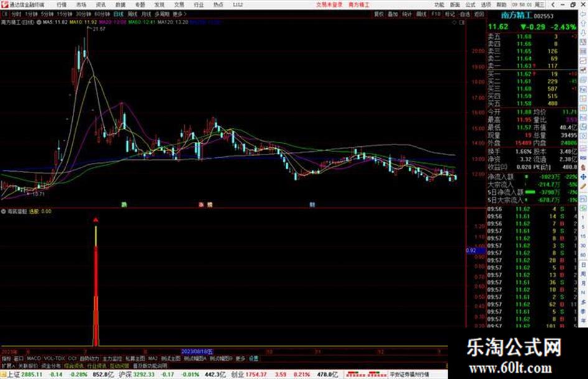Click the green marker at chart bottom
588x379 pixels.
click(x=124, y=205)
